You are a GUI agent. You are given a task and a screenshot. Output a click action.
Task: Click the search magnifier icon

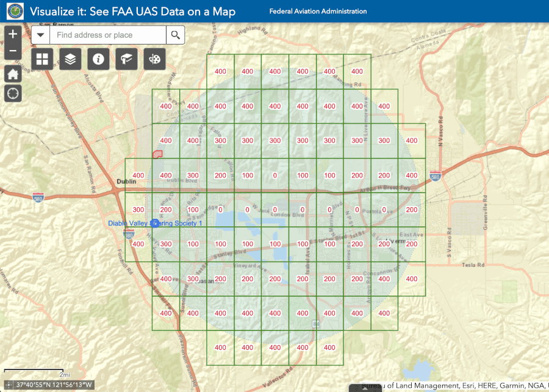click(175, 35)
